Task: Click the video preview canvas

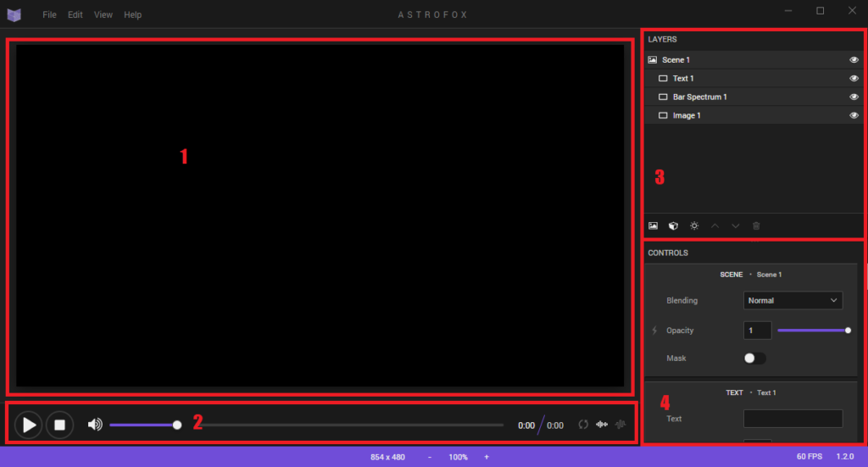Action: click(320, 216)
